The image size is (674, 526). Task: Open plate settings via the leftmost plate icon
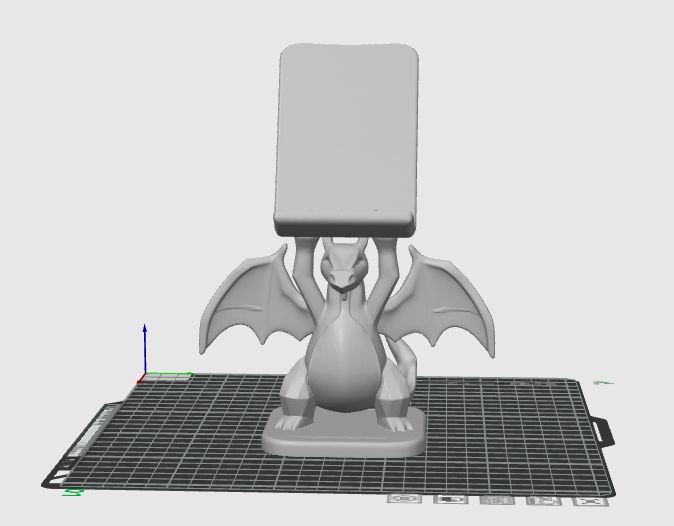pyautogui.click(x=404, y=499)
